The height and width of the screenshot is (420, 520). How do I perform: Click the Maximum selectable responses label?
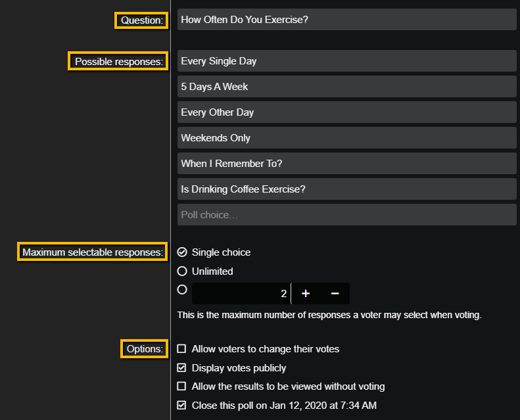pyautogui.click(x=92, y=252)
